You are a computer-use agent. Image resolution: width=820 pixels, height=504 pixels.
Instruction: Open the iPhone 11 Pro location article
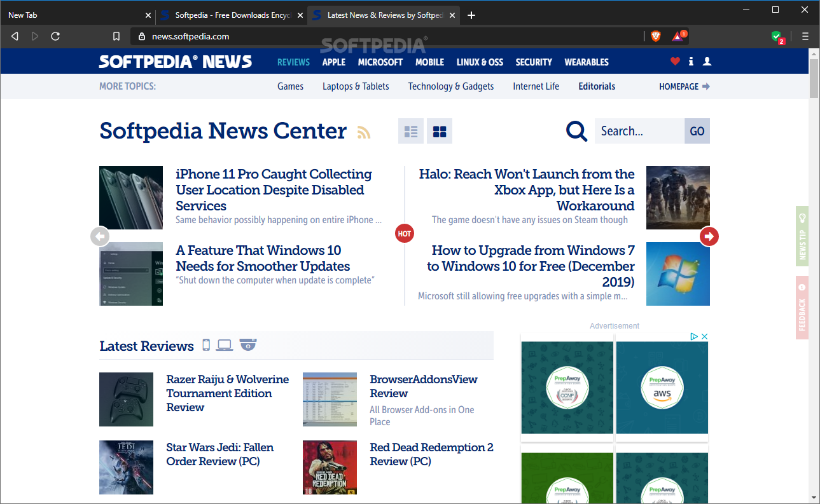(x=274, y=189)
